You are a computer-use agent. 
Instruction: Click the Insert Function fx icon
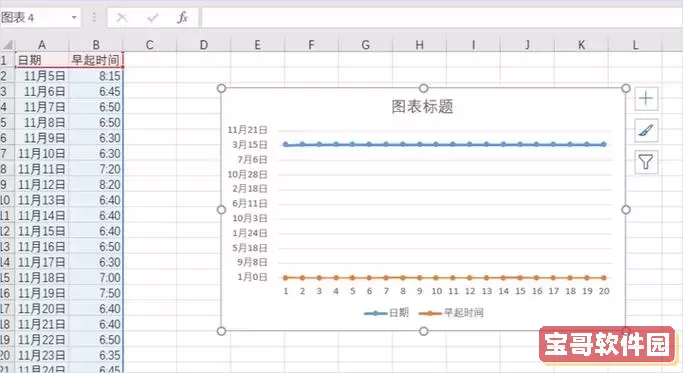(x=183, y=18)
